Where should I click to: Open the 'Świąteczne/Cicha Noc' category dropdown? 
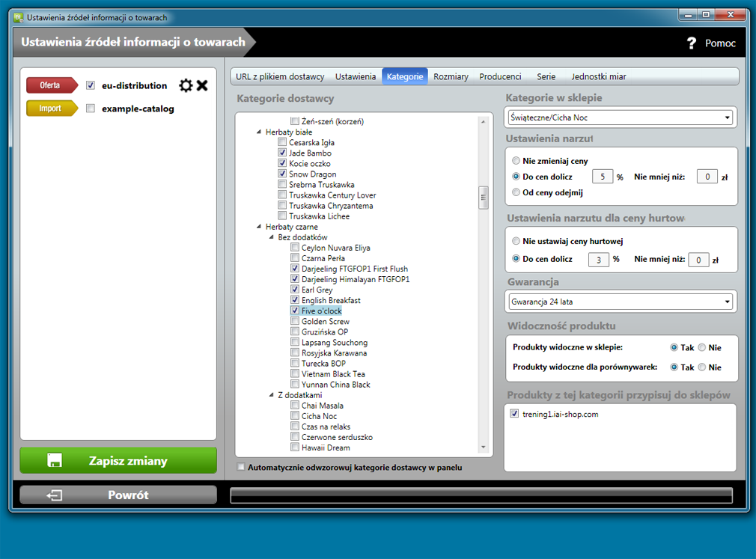[620, 117]
